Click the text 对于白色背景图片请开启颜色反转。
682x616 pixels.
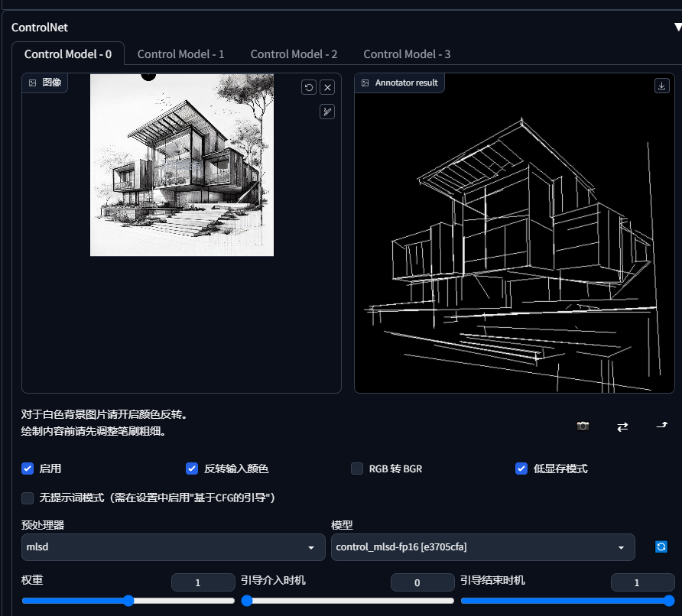pyautogui.click(x=104, y=414)
